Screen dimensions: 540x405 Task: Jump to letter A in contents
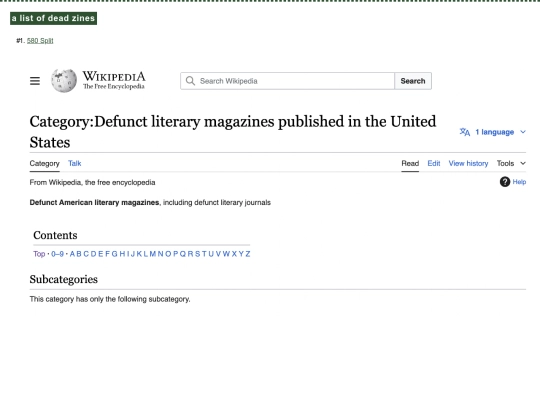point(72,254)
